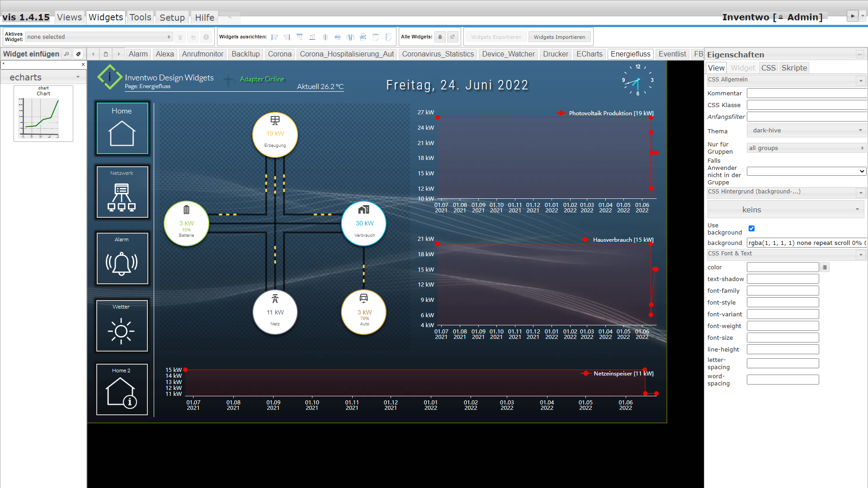Align widgets to the top edge
Image resolution: width=868 pixels, height=488 pixels.
pyautogui.click(x=300, y=37)
